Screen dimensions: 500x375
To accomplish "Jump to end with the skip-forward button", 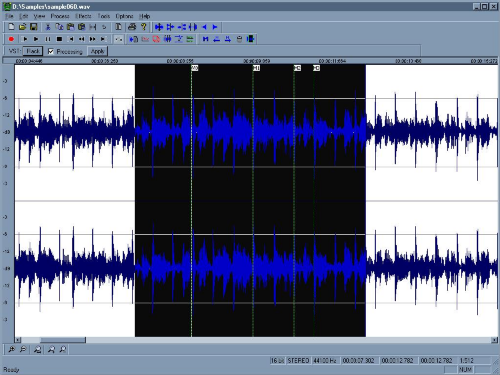I will 103,39.
